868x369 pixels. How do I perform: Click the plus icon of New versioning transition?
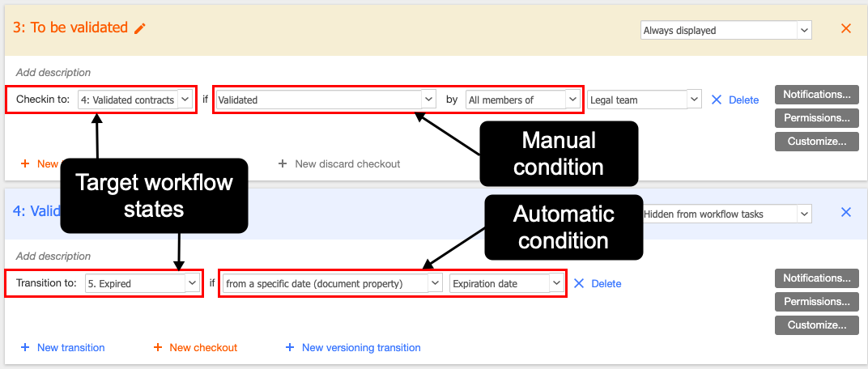(289, 348)
